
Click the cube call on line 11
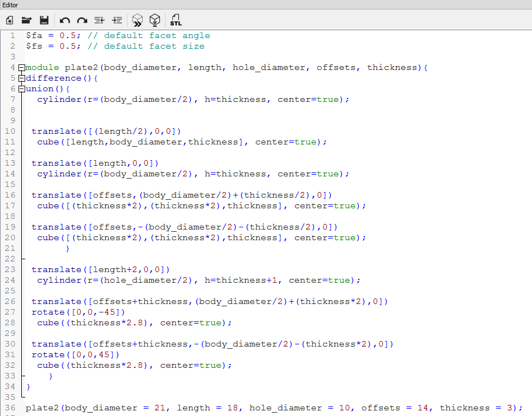click(x=182, y=142)
